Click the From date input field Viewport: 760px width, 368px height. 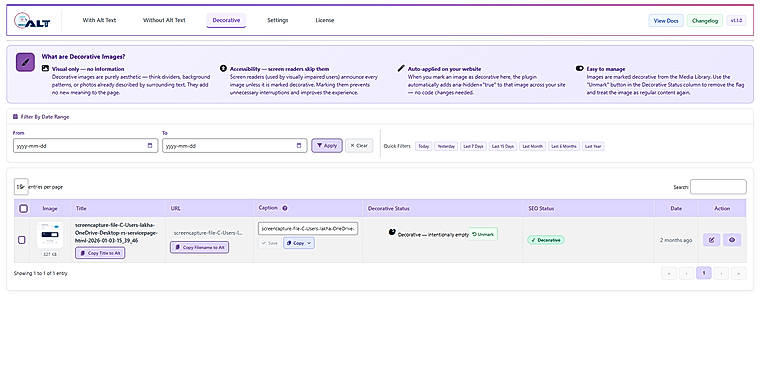[x=85, y=145]
